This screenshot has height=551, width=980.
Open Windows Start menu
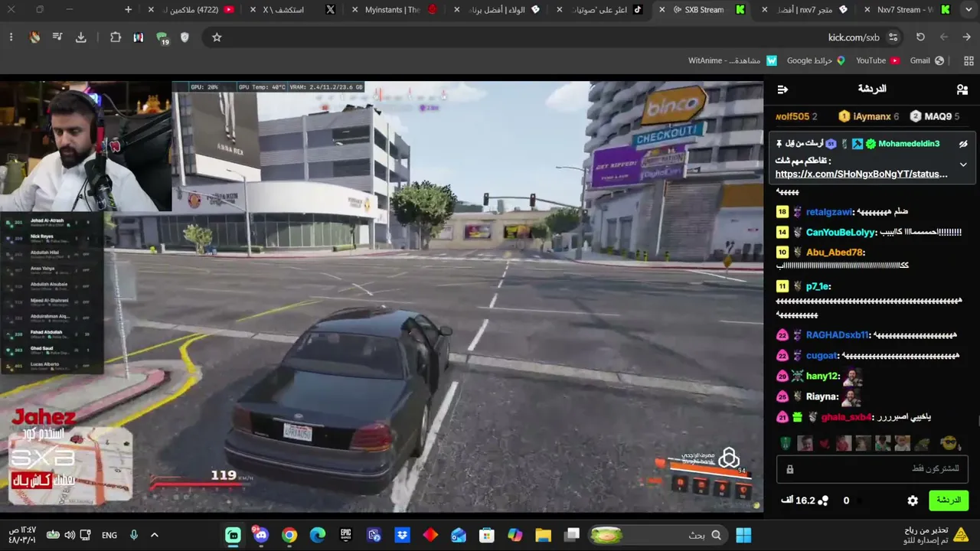[743, 535]
